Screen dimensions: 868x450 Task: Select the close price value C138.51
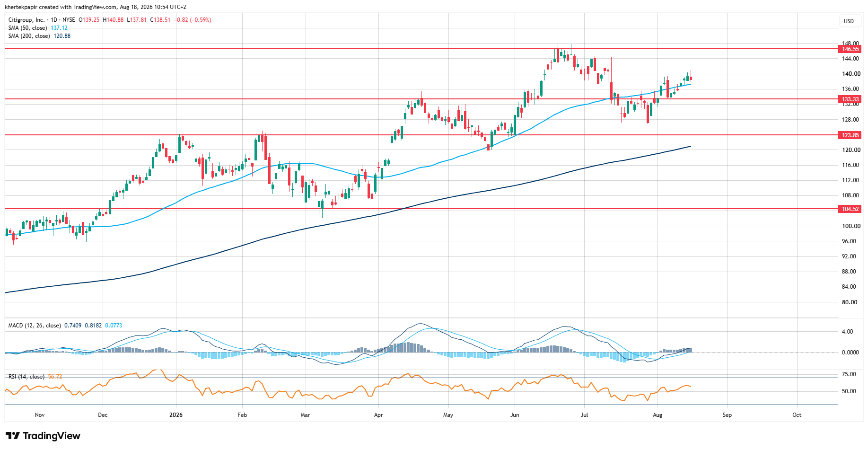click(x=160, y=20)
